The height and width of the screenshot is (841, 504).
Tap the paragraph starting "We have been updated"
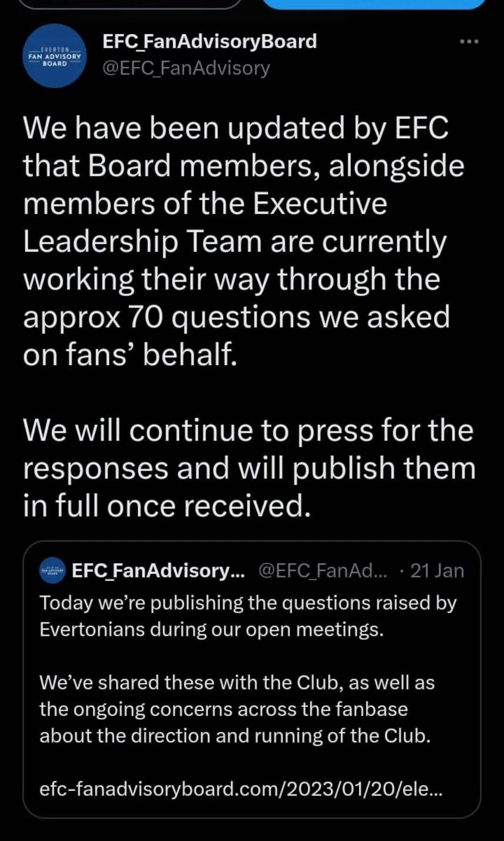[244, 241]
